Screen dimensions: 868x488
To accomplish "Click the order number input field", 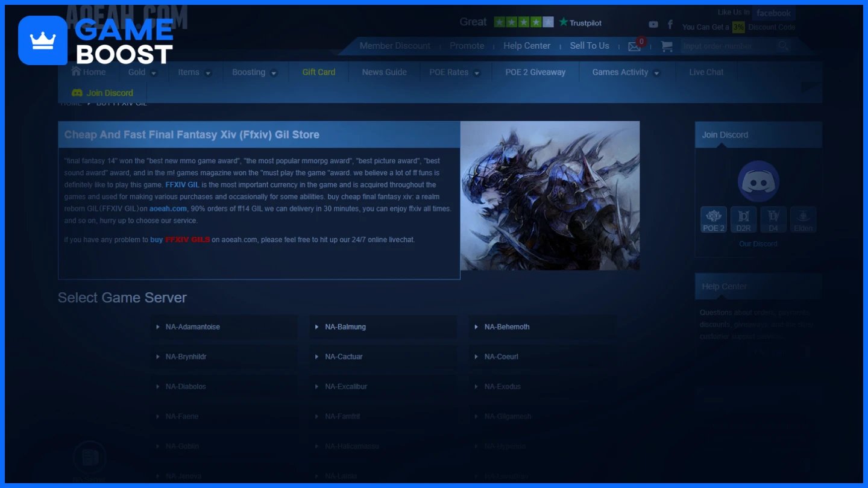I will 728,46.
